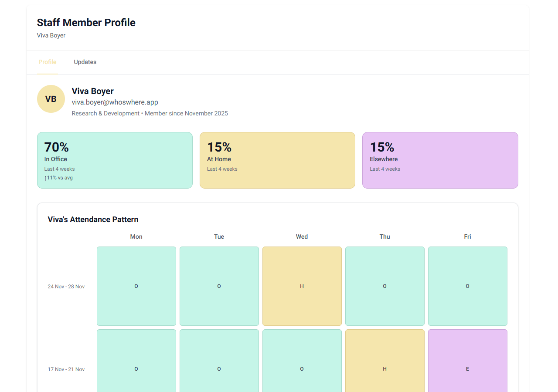Screen dimensions: 558x392
Task: Click the 15% Elsewhere stat card
Action: (x=440, y=160)
